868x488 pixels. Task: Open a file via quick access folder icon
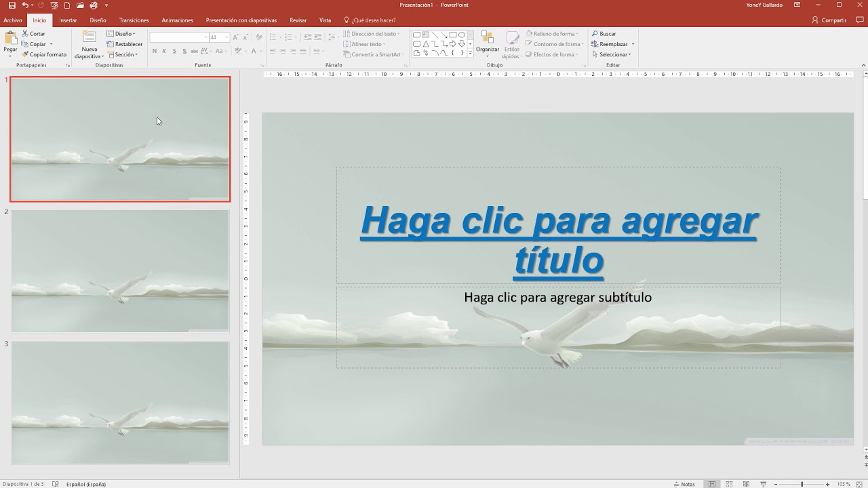pyautogui.click(x=80, y=5)
